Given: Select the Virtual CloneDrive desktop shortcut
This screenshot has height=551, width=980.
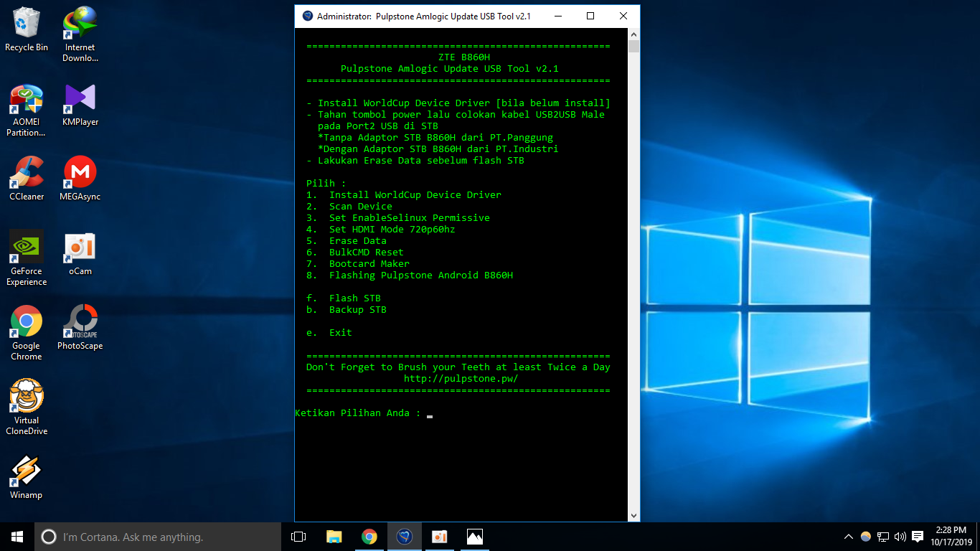Looking at the screenshot, I should point(27,408).
